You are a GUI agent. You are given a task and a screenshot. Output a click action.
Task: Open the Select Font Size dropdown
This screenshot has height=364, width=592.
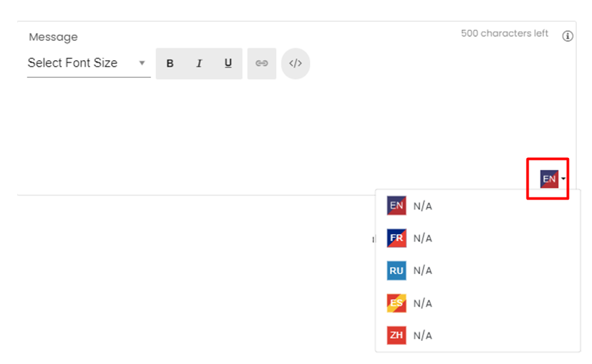point(79,63)
